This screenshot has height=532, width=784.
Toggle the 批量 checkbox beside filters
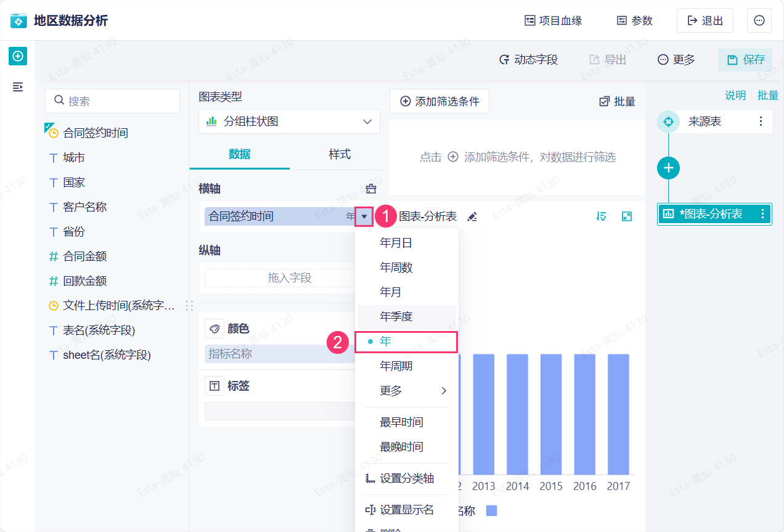pos(617,102)
